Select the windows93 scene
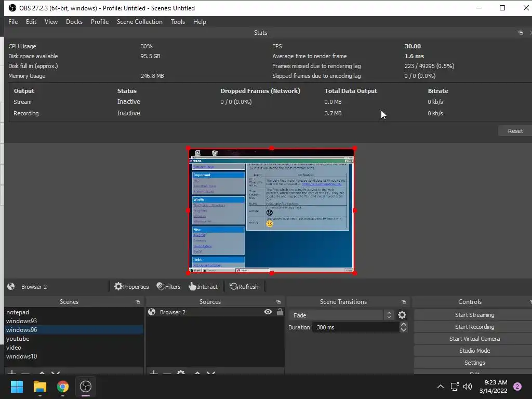 74,321
